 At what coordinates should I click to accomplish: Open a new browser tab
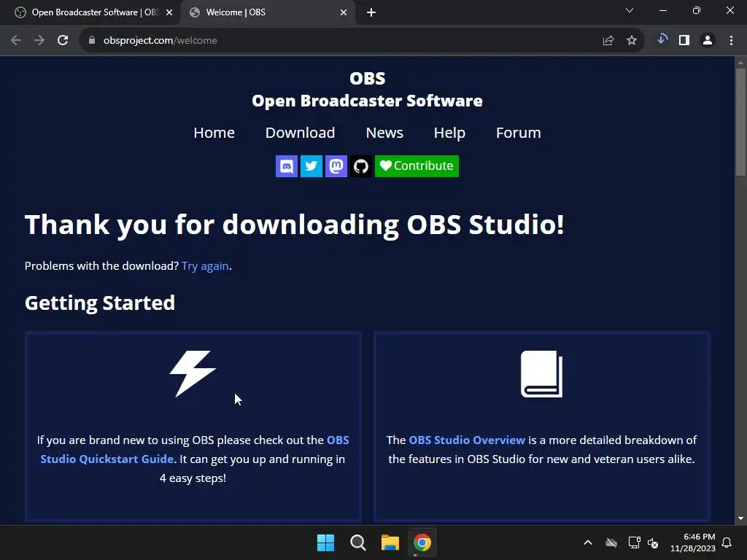click(371, 12)
